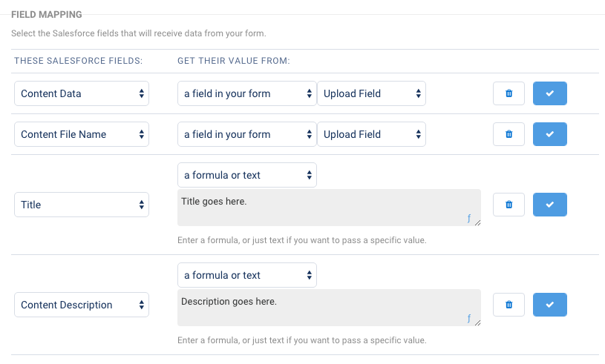Open Upload Field dropdown for Content File Name
Viewport: 605px width, 364px height.
pyautogui.click(x=371, y=134)
